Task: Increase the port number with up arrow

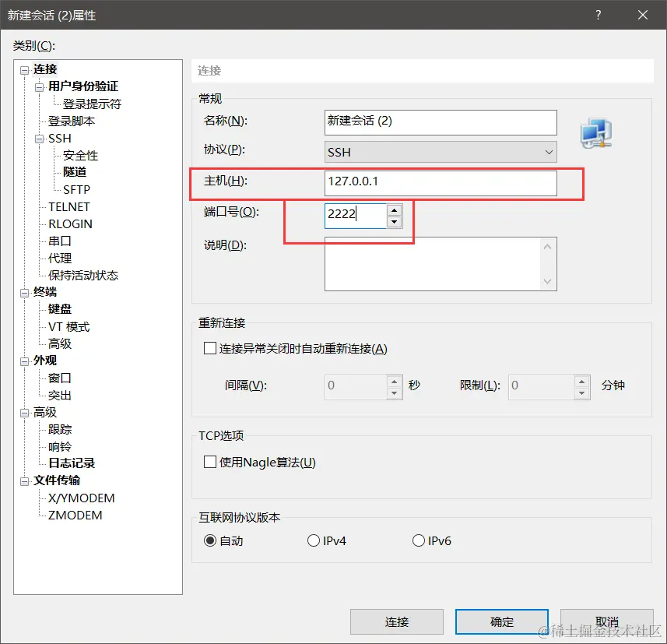Action: [x=395, y=210]
